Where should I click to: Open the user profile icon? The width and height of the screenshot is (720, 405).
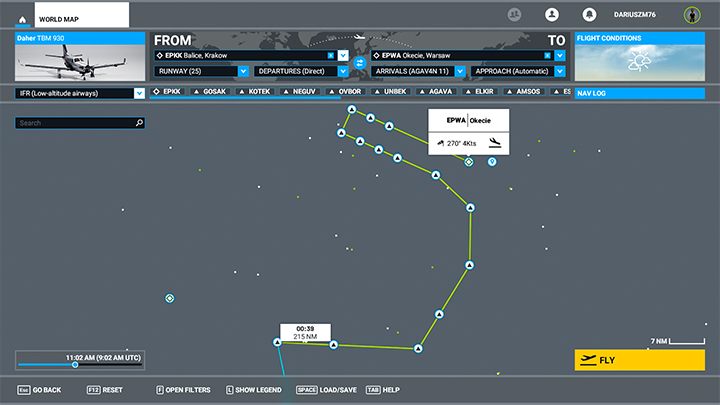[x=551, y=14]
